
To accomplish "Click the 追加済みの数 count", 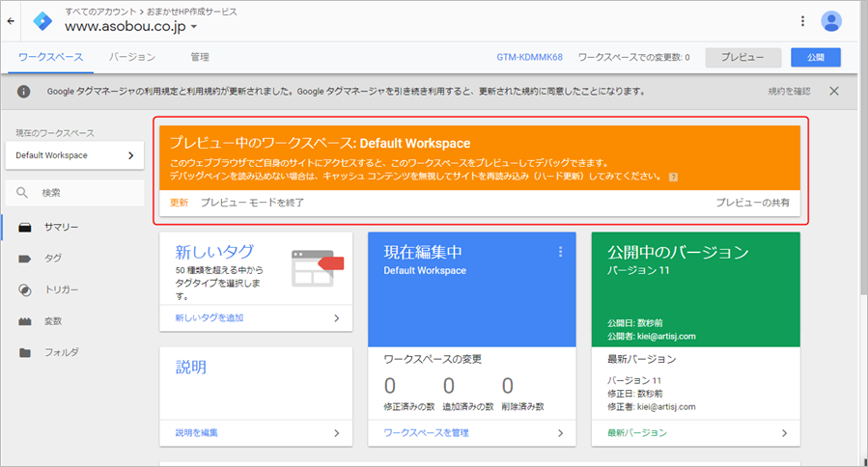I will (448, 386).
